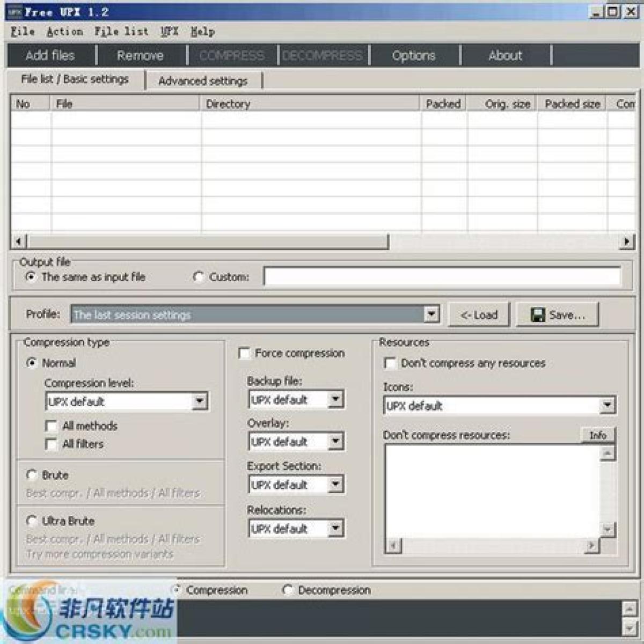Click the Load profile button
Viewport: 644px width, 644px height.
point(479,315)
